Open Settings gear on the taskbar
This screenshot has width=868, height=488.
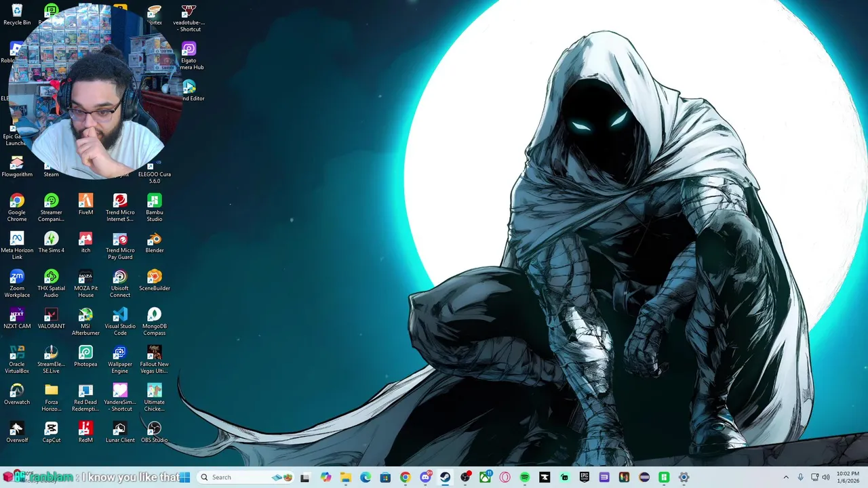coord(684,477)
